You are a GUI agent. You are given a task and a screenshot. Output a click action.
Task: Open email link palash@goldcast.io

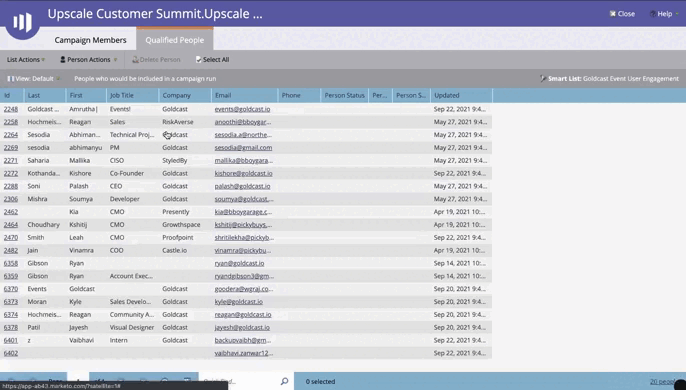click(242, 186)
